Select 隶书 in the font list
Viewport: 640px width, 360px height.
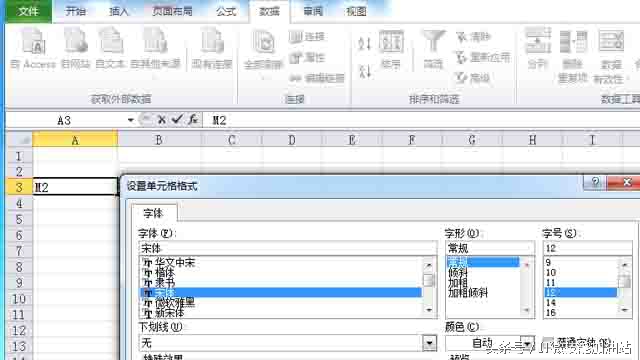[281, 282]
